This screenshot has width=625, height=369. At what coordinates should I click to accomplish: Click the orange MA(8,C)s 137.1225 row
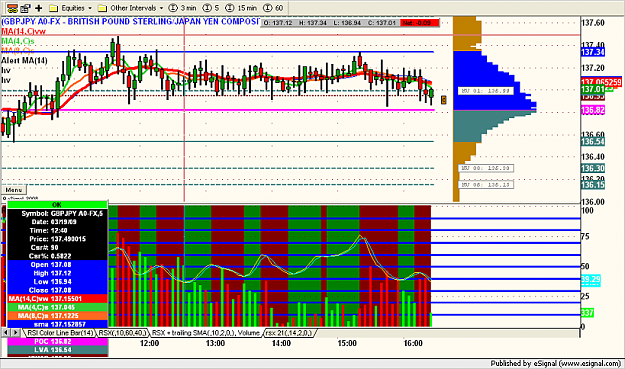point(57,316)
